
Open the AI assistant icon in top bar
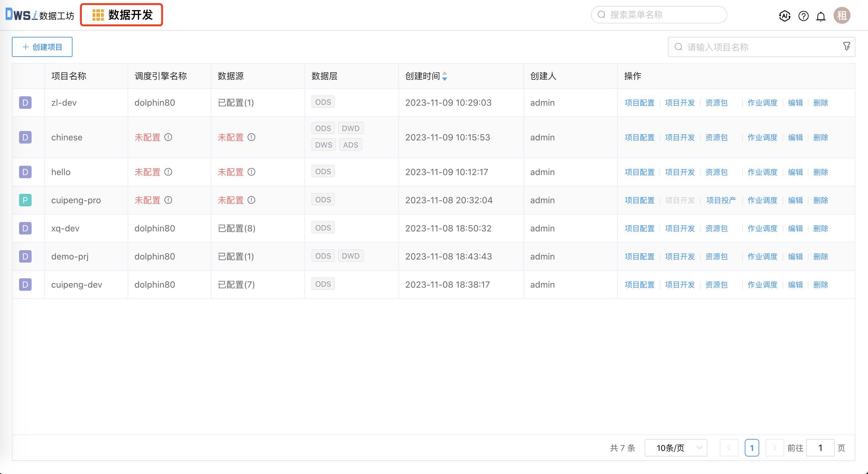pyautogui.click(x=785, y=16)
